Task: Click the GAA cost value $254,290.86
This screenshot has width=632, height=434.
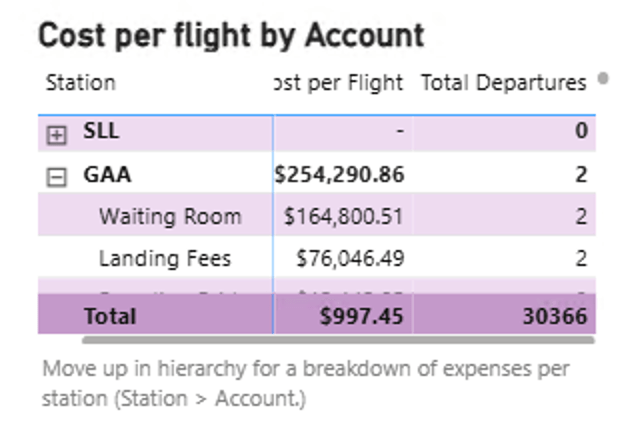Action: coord(340,175)
